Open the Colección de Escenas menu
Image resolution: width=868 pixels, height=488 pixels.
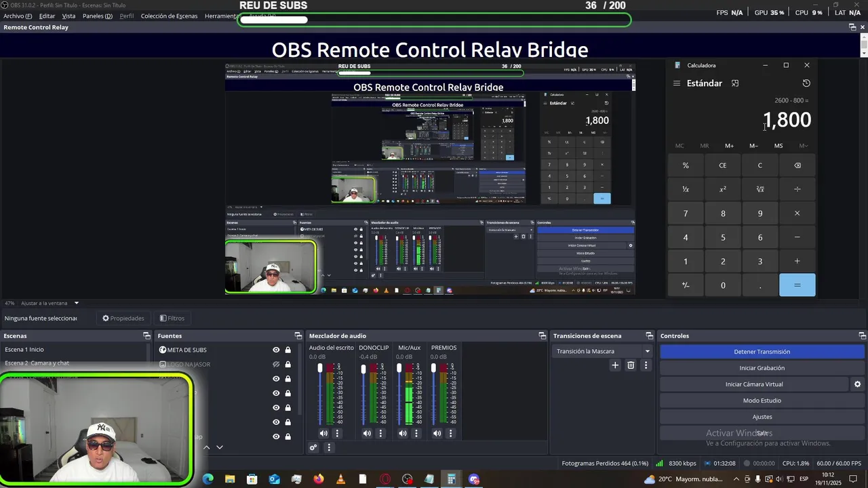(170, 16)
